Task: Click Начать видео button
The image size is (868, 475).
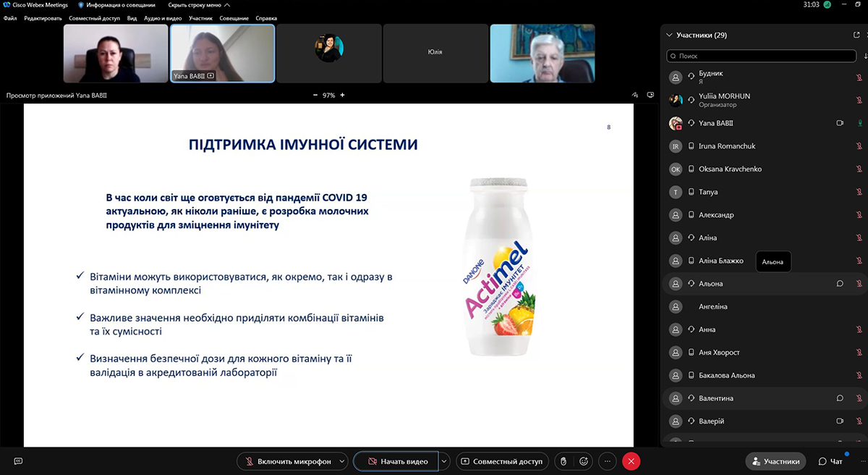Action: 396,461
